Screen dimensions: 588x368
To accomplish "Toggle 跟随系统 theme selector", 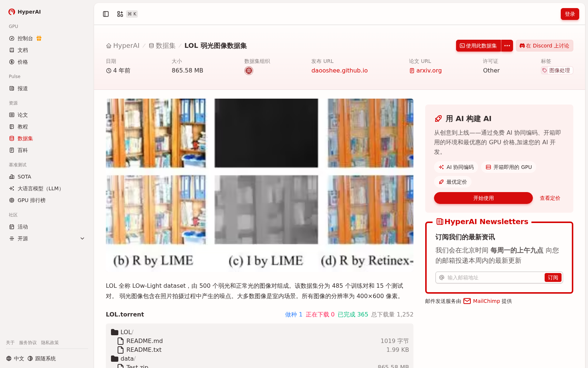I will coord(42,358).
